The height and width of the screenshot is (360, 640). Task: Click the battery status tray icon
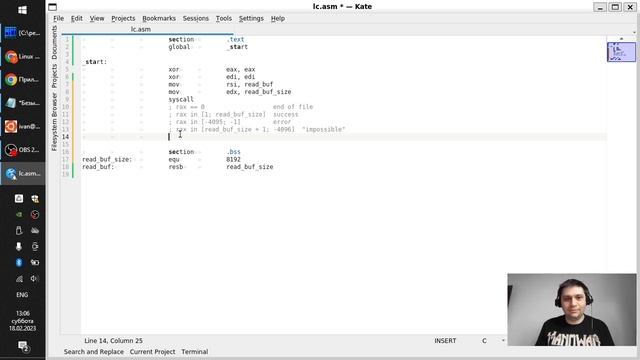[x=35, y=262]
